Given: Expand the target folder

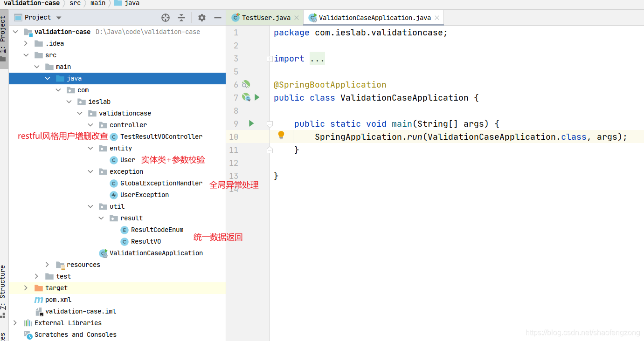Looking at the screenshot, I should point(26,288).
